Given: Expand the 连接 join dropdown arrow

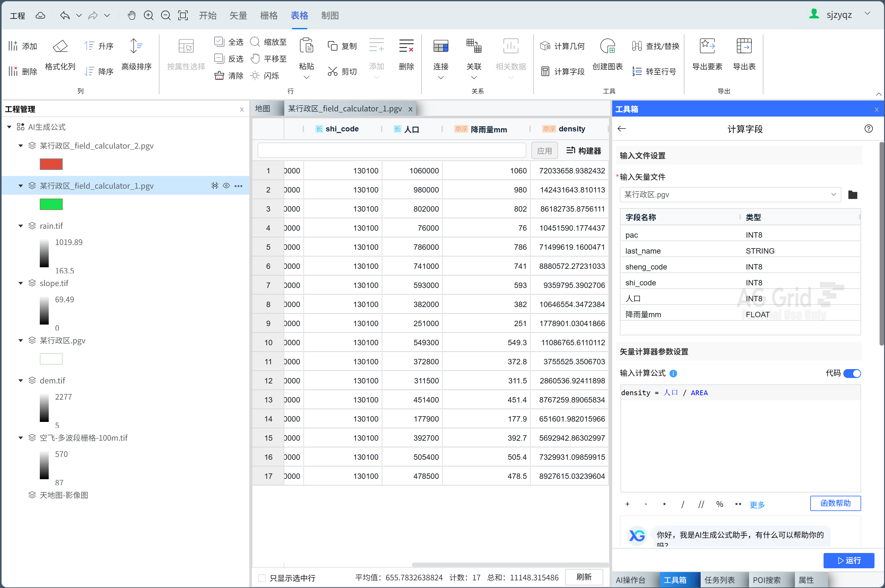Looking at the screenshot, I should coord(441,78).
